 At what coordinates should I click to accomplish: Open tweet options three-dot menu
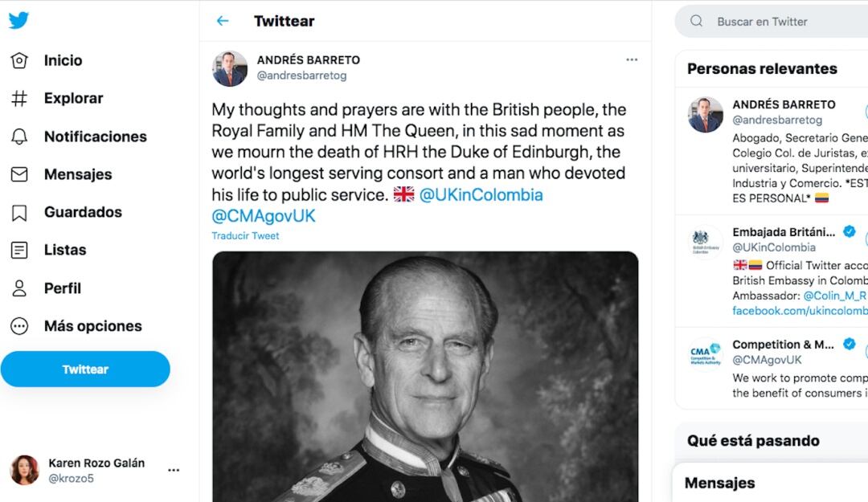point(632,59)
